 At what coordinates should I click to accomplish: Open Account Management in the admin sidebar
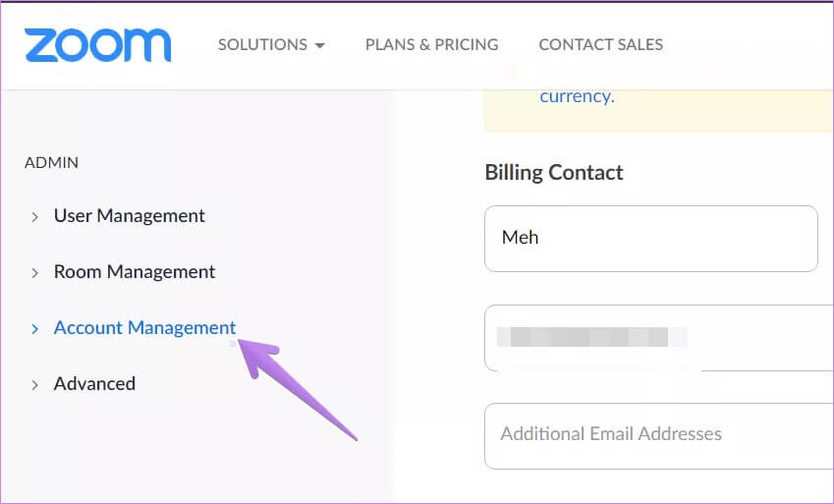coord(144,328)
